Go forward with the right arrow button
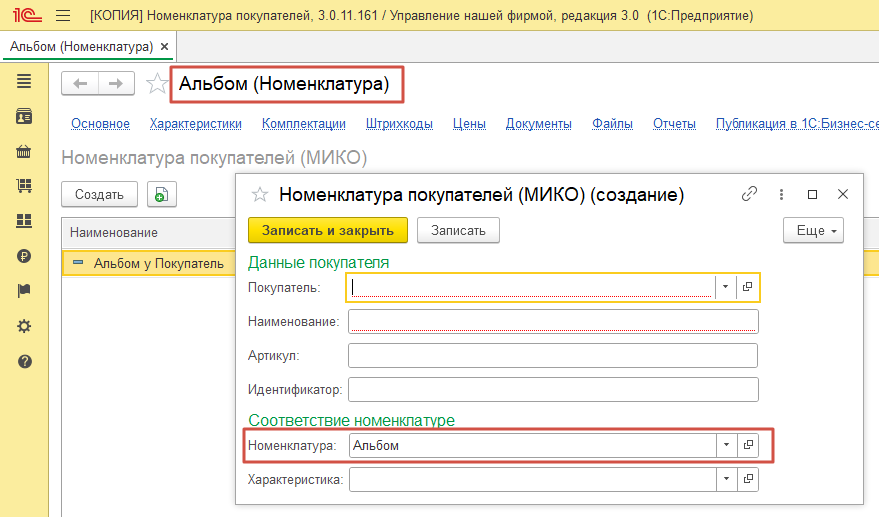The width and height of the screenshot is (879, 517). coord(116,84)
